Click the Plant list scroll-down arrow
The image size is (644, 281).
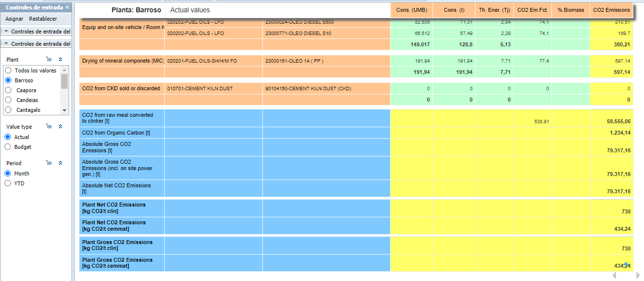[x=64, y=110]
